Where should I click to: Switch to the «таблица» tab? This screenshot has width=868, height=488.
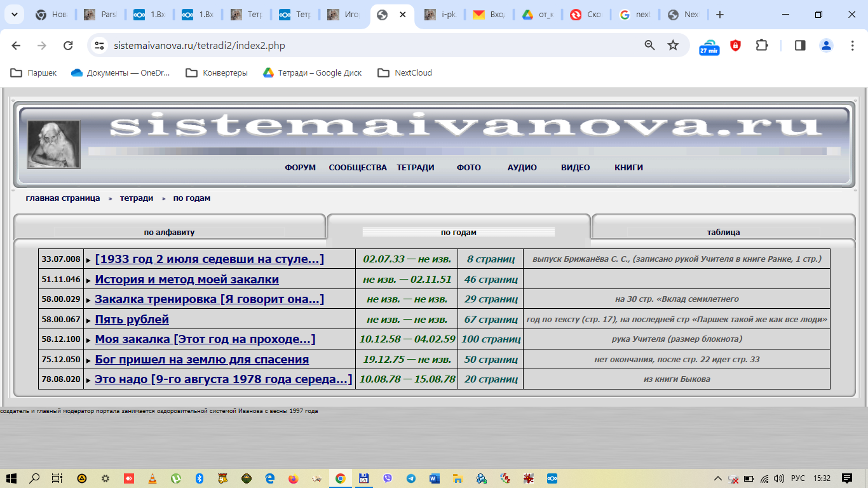pos(723,232)
